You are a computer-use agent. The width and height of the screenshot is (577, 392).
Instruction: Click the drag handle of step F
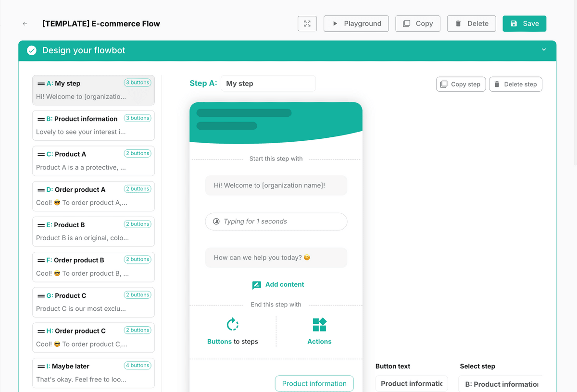tap(41, 260)
